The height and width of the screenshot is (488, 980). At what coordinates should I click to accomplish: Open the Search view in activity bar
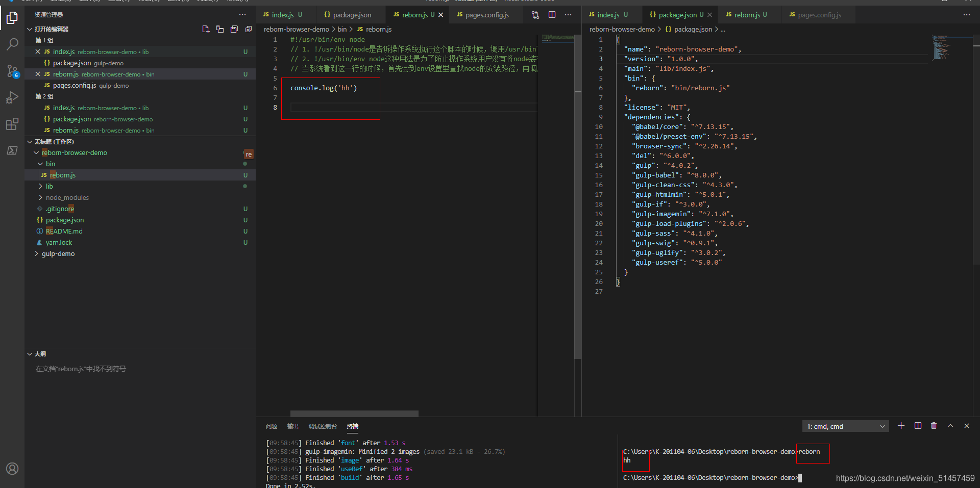point(12,44)
